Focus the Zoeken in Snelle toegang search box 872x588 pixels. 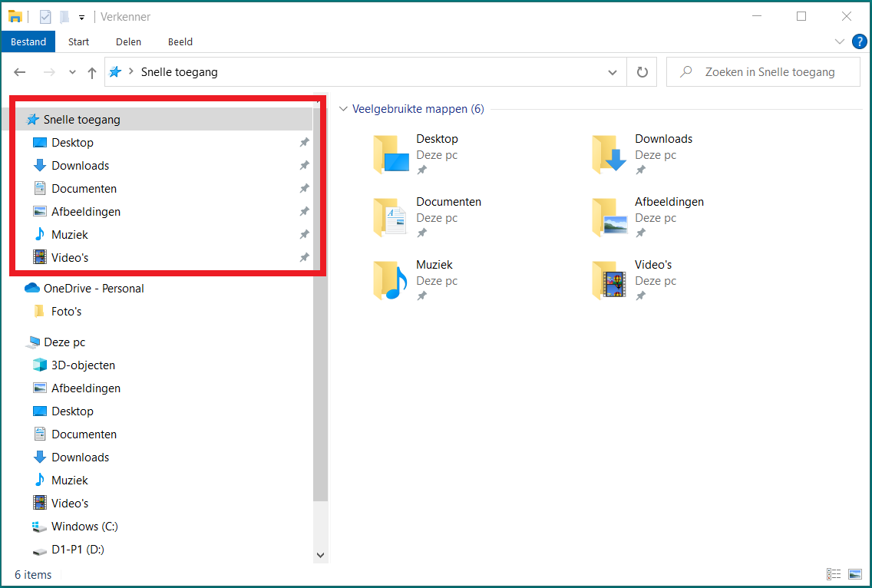(763, 71)
